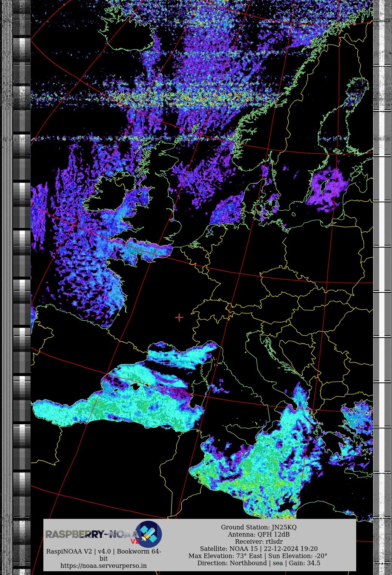392x575 pixels.
Task: Click the Receiver: rtlsdr label
Action: pyautogui.click(x=259, y=541)
